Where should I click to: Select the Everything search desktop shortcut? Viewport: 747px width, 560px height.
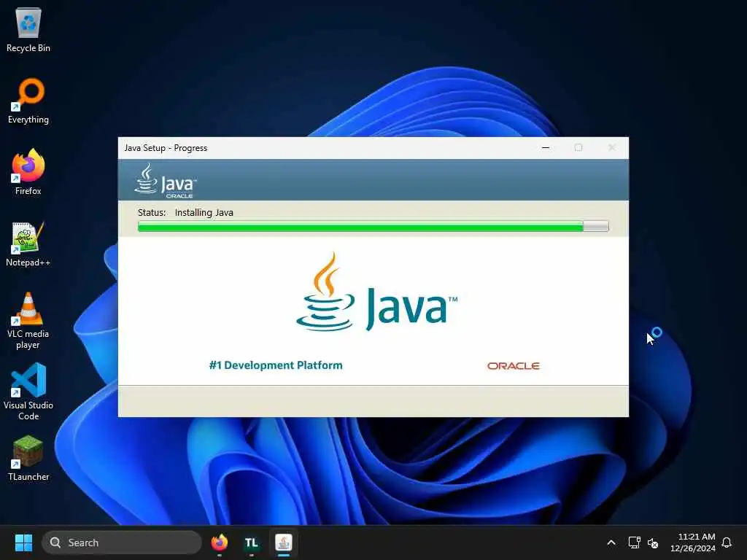(x=28, y=101)
